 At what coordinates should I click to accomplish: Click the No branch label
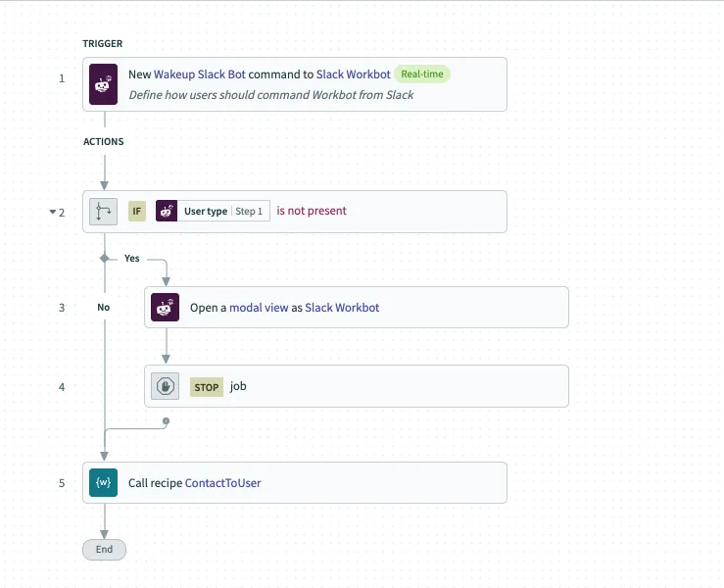(x=104, y=307)
